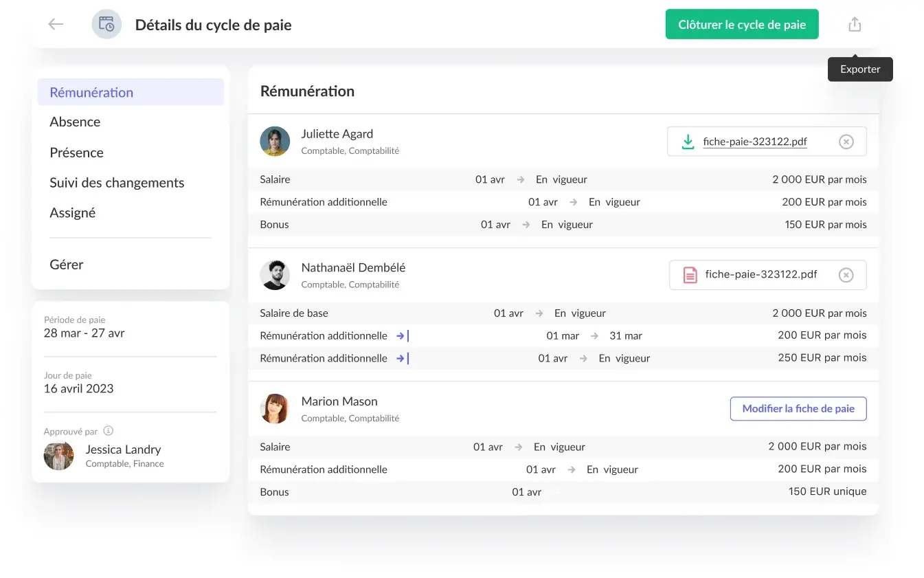This screenshot has width=924, height=578.
Task: Select the Rémunération sidebar item
Action: (131, 92)
